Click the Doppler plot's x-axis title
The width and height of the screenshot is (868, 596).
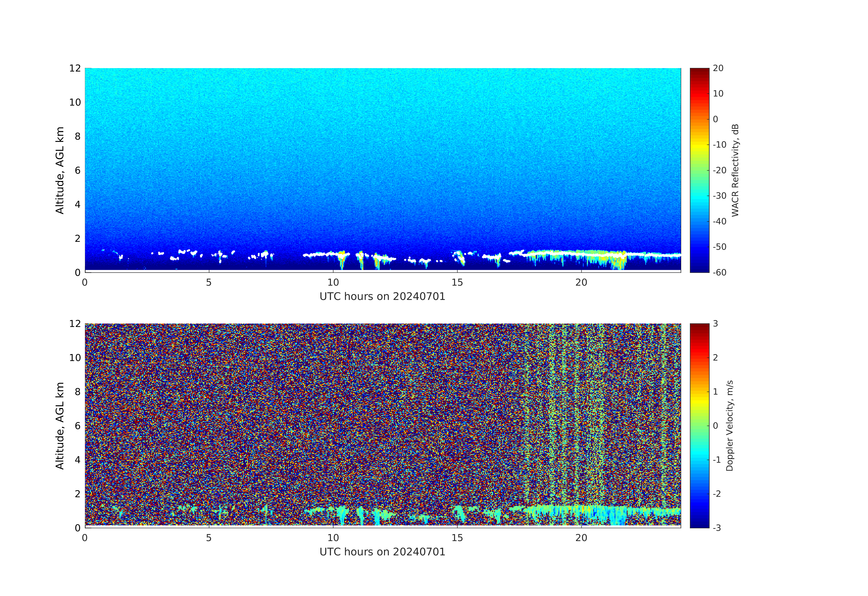(x=382, y=552)
